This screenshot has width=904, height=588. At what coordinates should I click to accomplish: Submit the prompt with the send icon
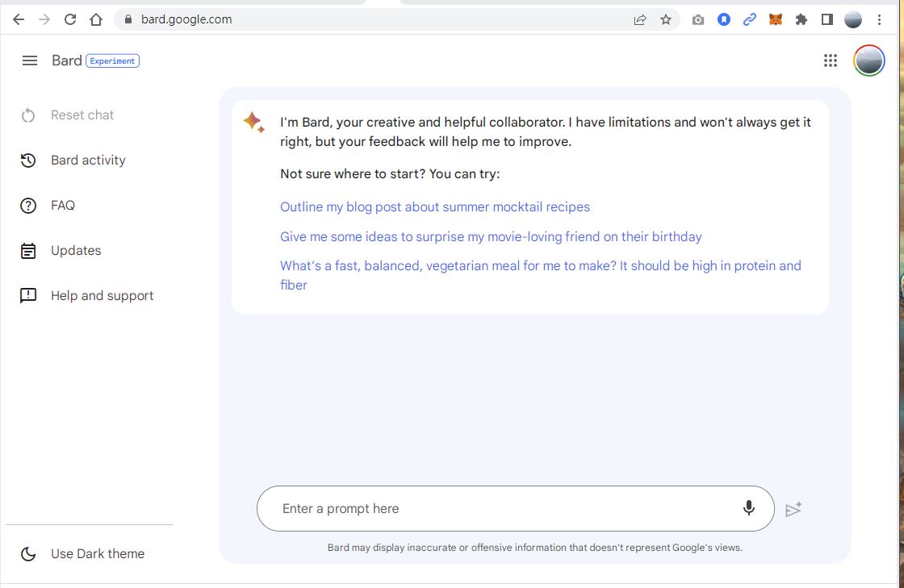pos(794,509)
